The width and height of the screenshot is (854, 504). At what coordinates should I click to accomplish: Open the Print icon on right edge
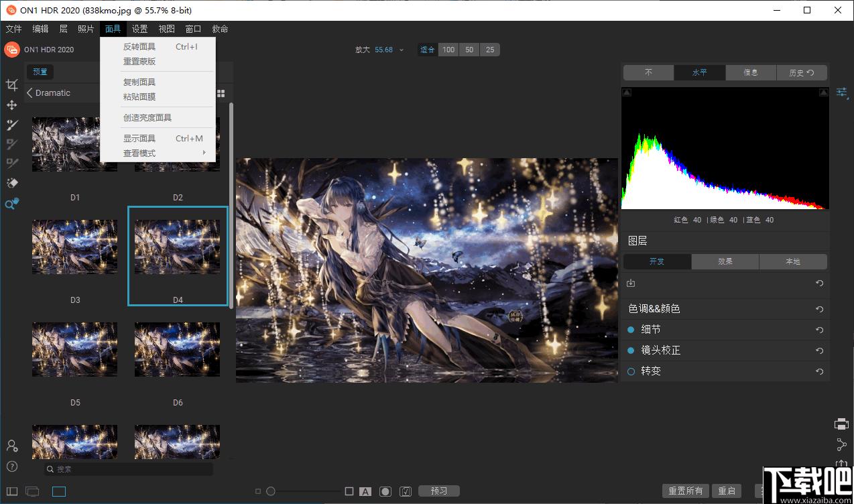point(841,424)
